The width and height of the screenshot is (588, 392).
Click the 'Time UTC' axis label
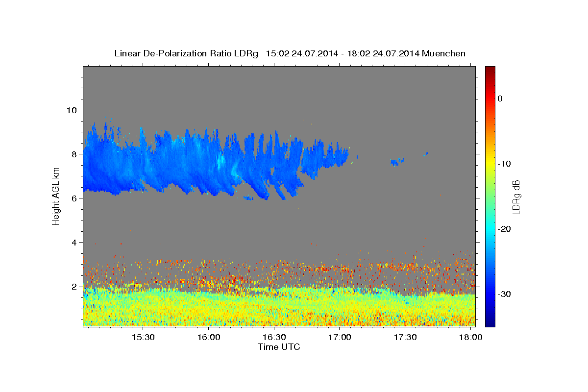pyautogui.click(x=279, y=347)
